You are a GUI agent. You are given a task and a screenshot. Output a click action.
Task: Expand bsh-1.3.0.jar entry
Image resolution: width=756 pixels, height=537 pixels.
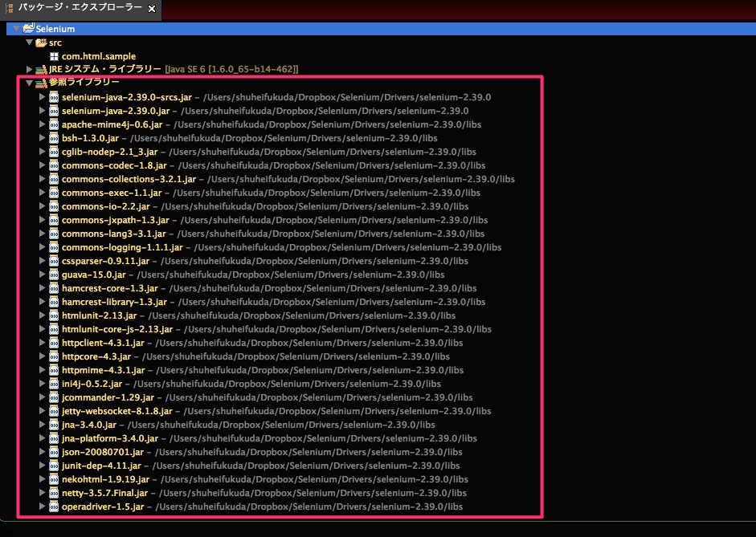coord(42,138)
